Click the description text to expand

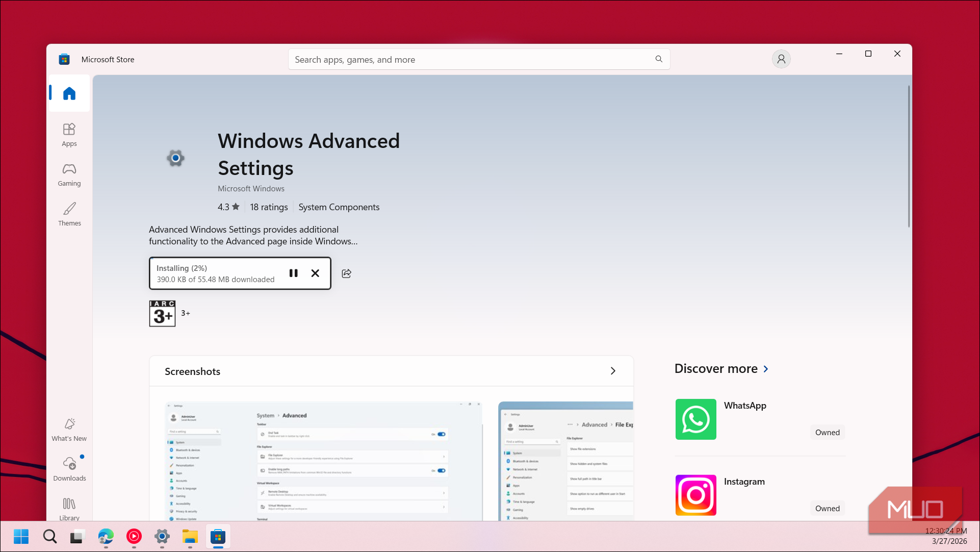tap(253, 236)
